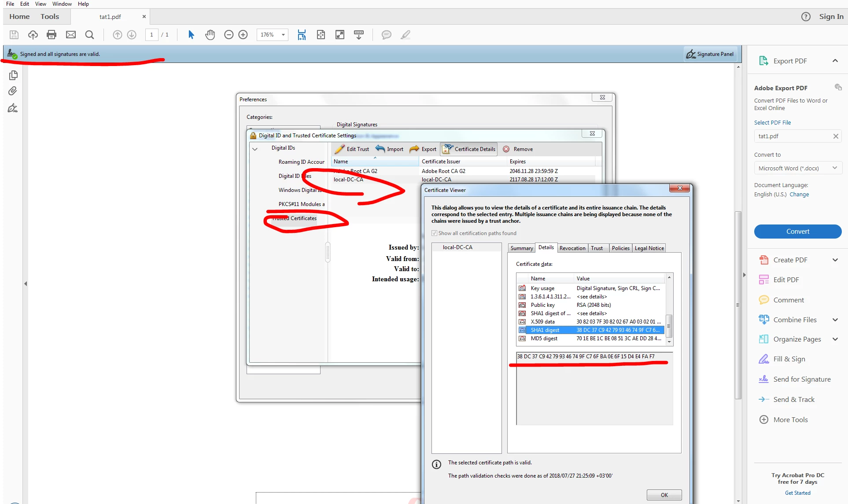
Task: Click the zoom out minus icon
Action: tap(229, 35)
